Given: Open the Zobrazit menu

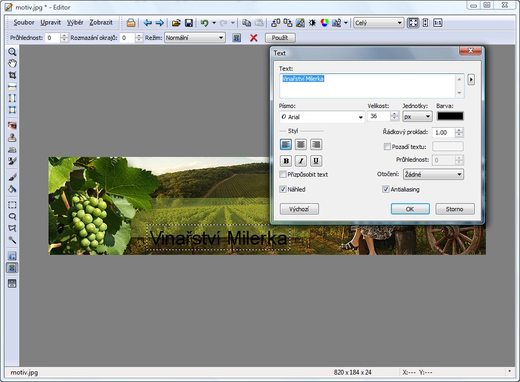Looking at the screenshot, I should click(101, 23).
